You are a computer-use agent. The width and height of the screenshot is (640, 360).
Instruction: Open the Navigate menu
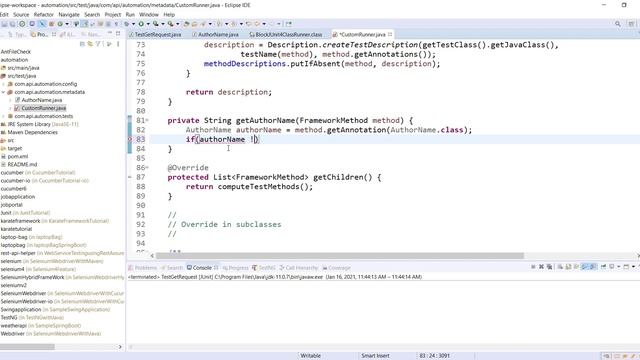(x=69, y=14)
